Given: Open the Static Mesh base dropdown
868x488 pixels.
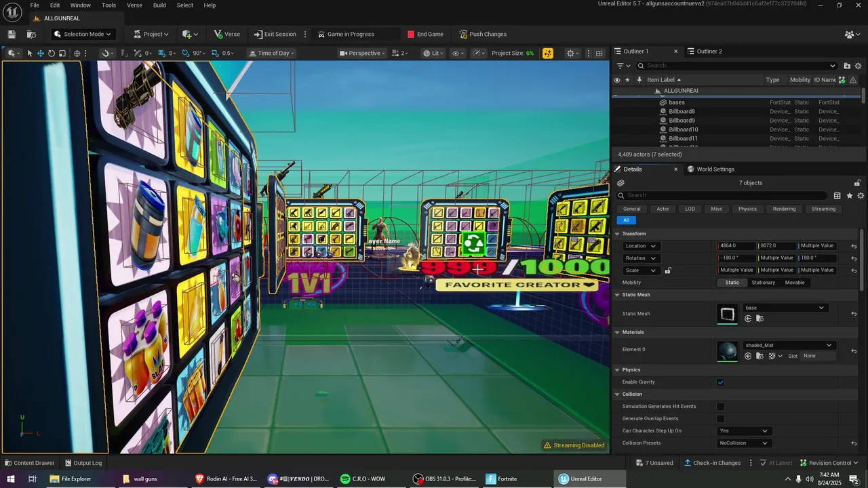Looking at the screenshot, I should [x=785, y=308].
